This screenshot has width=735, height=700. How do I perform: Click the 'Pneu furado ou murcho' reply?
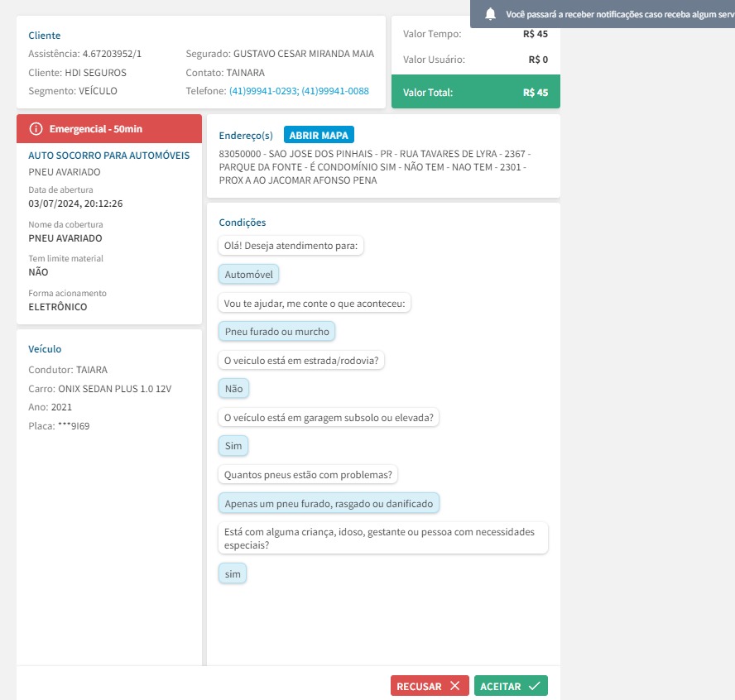276,332
